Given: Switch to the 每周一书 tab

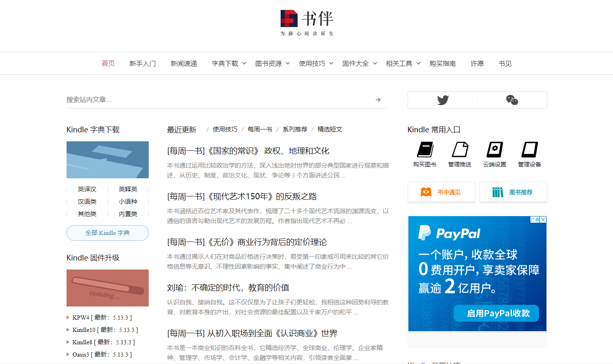Looking at the screenshot, I should [260, 129].
